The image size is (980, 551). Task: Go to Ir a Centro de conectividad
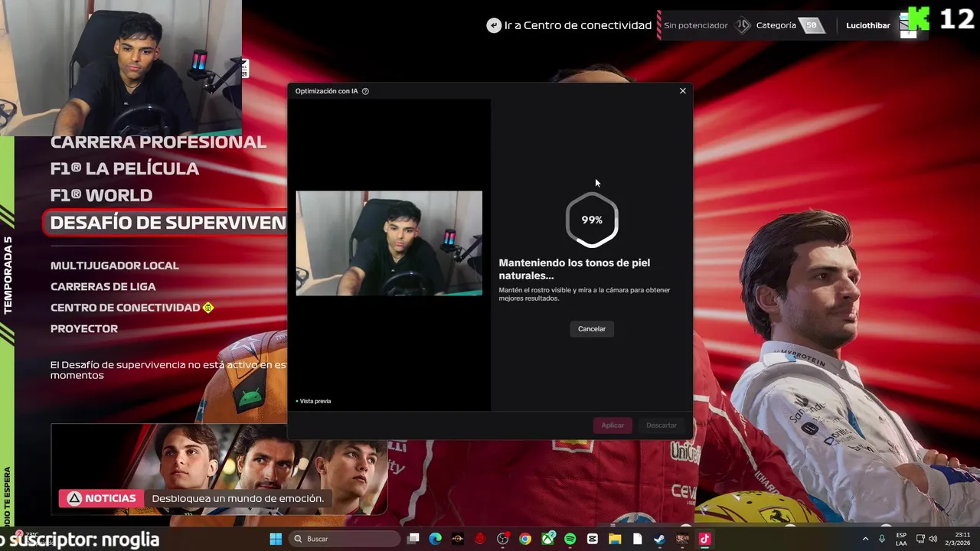point(578,25)
